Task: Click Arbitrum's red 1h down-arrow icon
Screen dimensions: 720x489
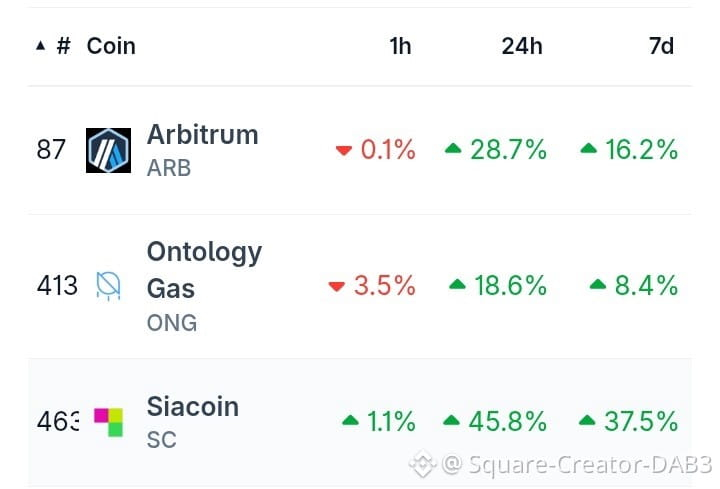Action: tap(343, 150)
